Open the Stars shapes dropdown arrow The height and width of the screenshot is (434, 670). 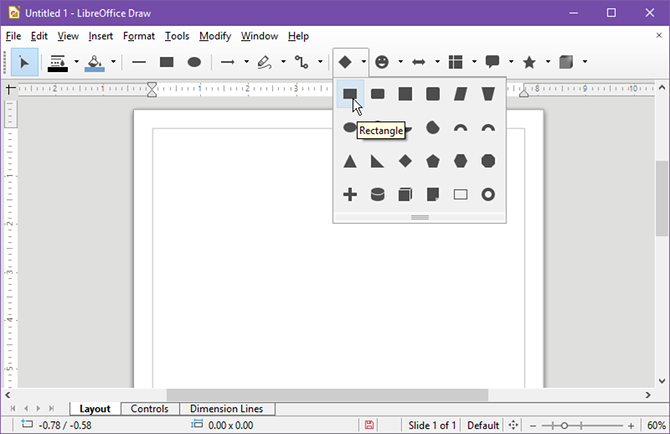point(547,62)
